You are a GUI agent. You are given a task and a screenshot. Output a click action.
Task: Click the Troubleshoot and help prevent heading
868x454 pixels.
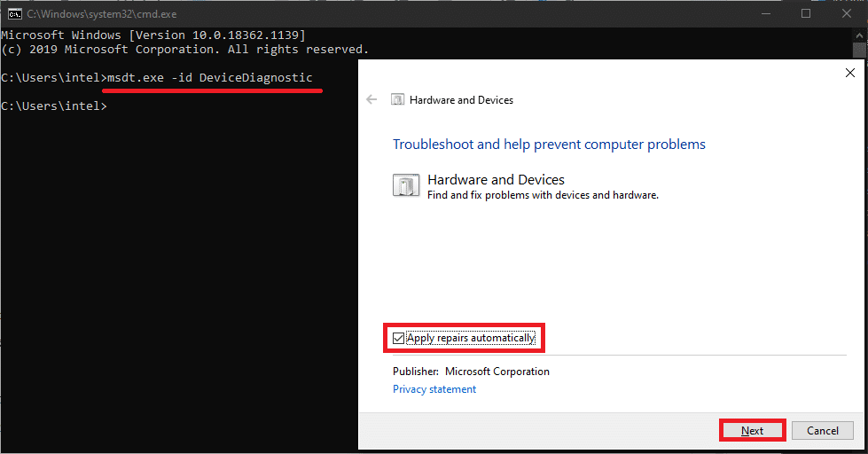coord(549,144)
